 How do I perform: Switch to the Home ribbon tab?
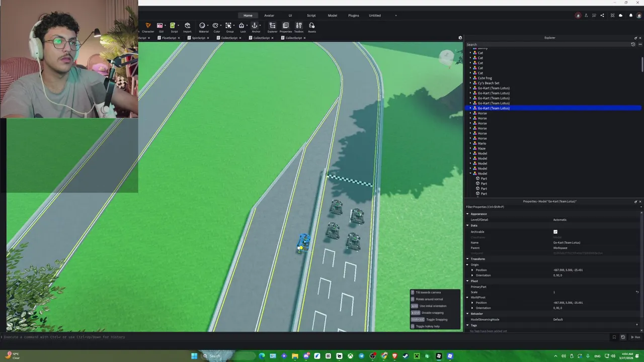248,16
